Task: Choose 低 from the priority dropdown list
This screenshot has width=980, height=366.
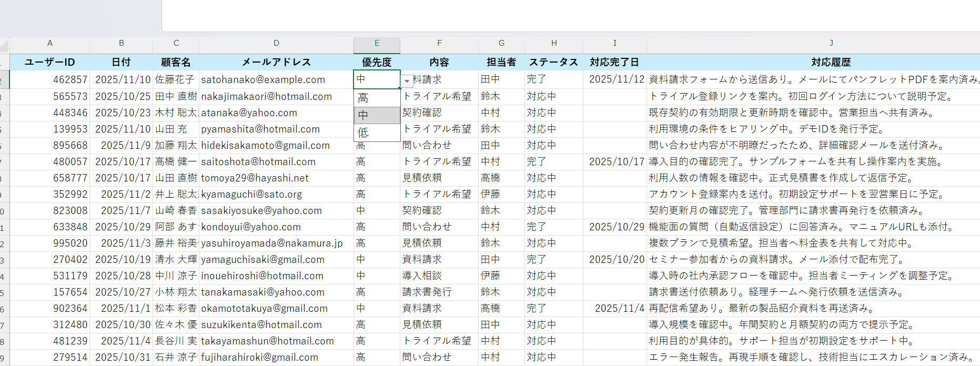Action: pyautogui.click(x=377, y=133)
